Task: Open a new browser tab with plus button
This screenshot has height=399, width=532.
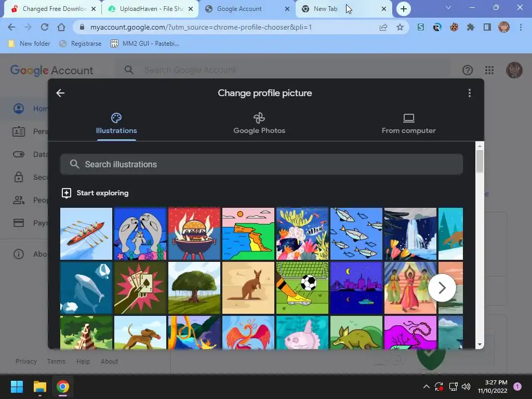Action: pyautogui.click(x=403, y=9)
